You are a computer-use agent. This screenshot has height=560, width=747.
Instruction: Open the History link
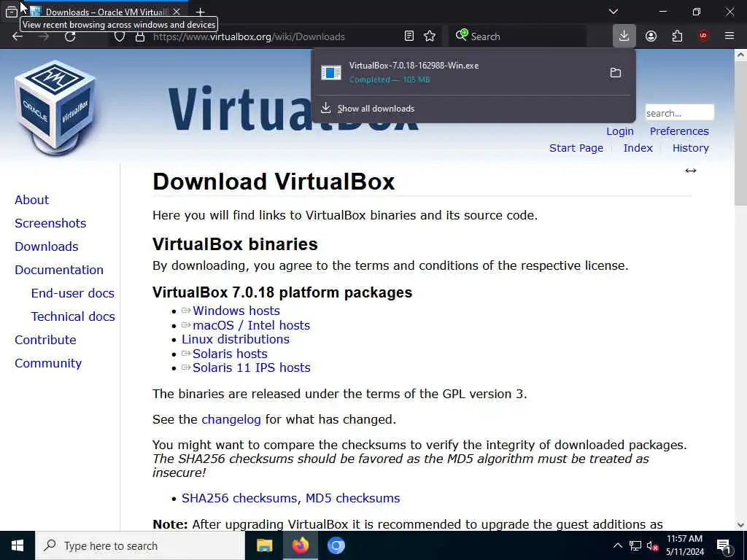(x=690, y=148)
